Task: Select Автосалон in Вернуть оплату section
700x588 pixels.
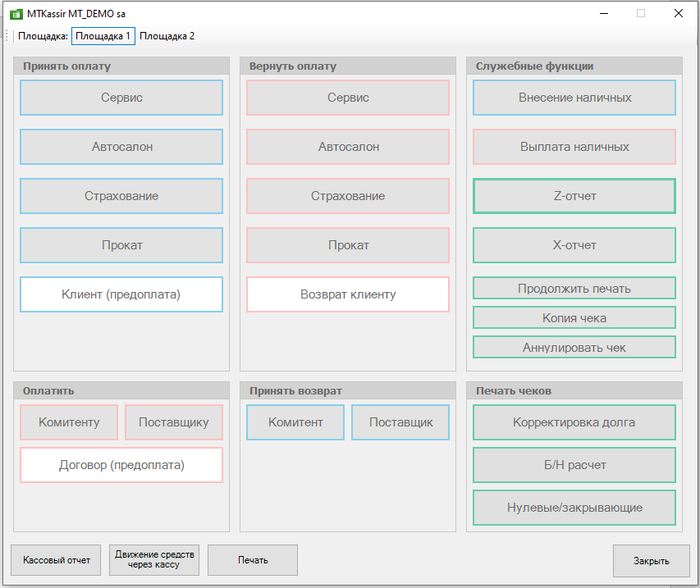Action: (348, 147)
